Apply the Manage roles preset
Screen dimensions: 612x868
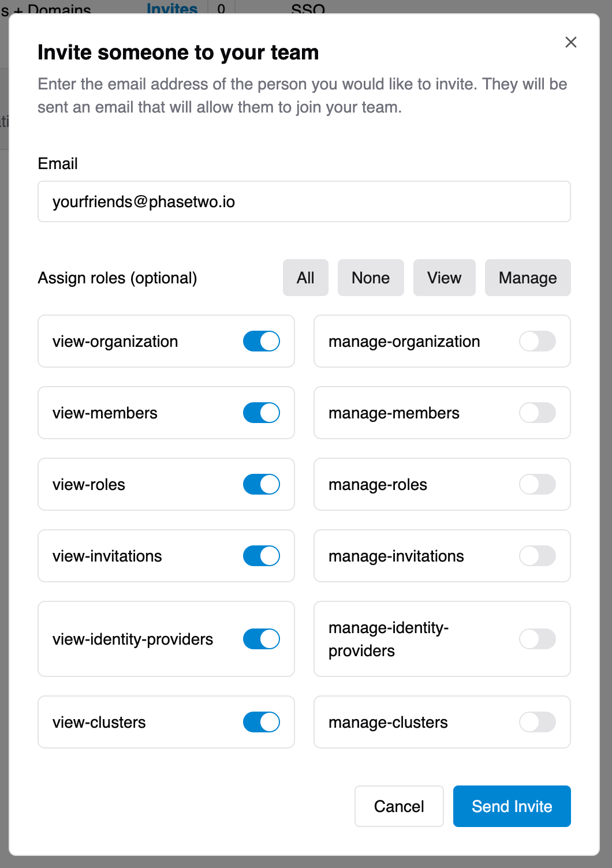tap(527, 278)
